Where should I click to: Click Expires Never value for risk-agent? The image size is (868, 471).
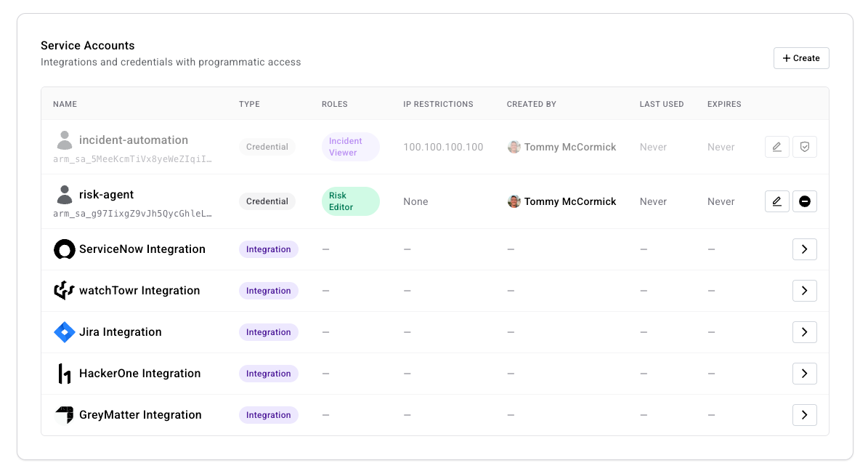721,201
